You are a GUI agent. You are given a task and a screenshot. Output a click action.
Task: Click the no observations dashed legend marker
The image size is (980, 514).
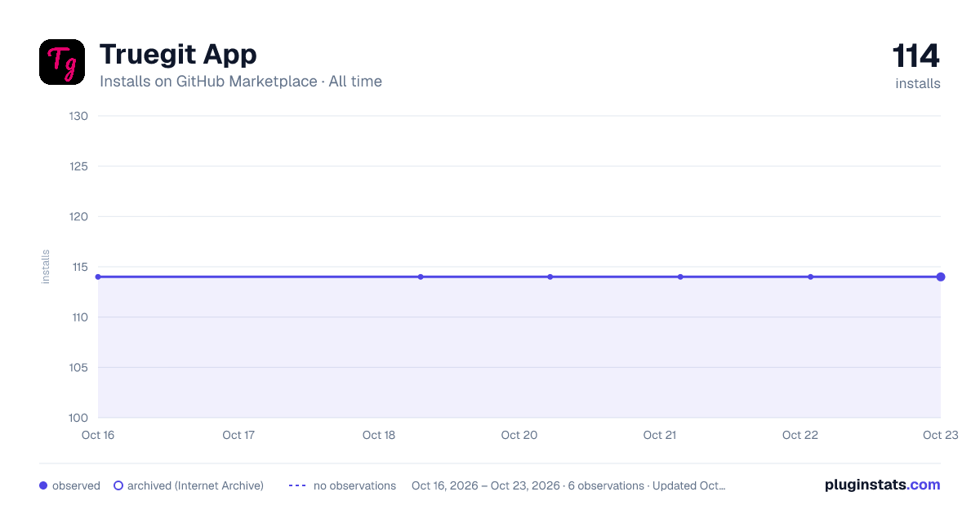[297, 485]
